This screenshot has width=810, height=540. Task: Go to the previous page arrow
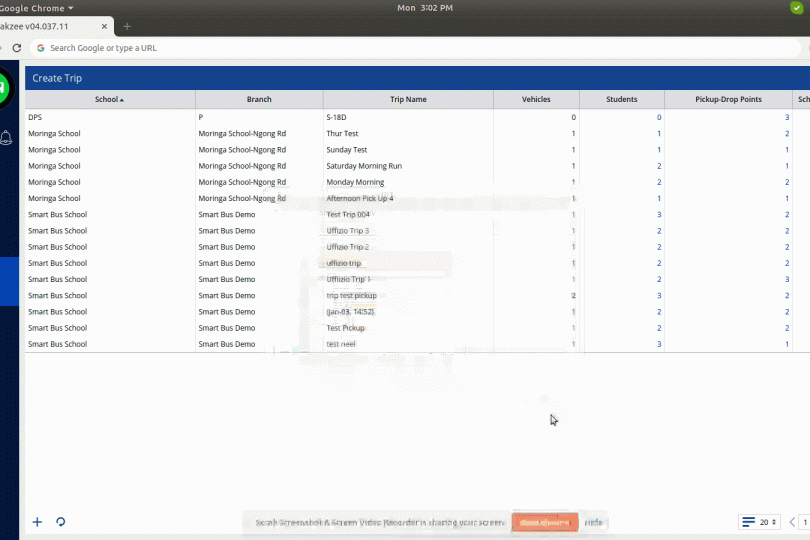click(793, 522)
